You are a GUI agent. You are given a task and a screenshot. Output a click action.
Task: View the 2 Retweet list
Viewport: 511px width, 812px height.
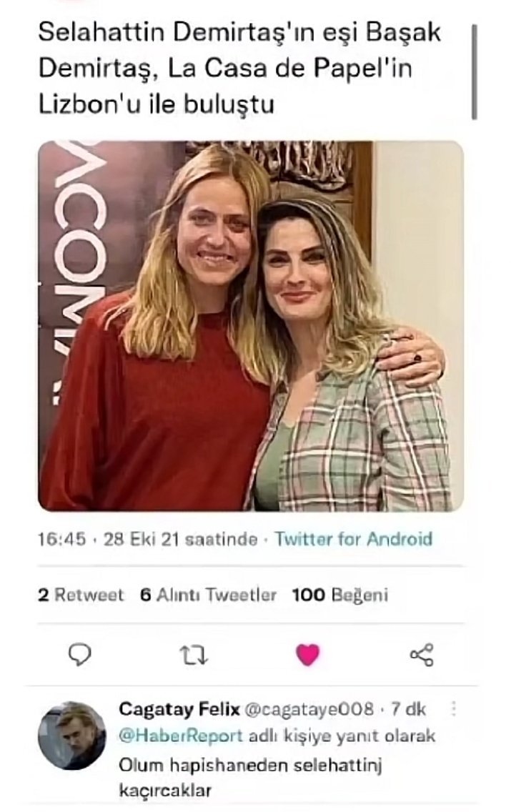(x=81, y=595)
